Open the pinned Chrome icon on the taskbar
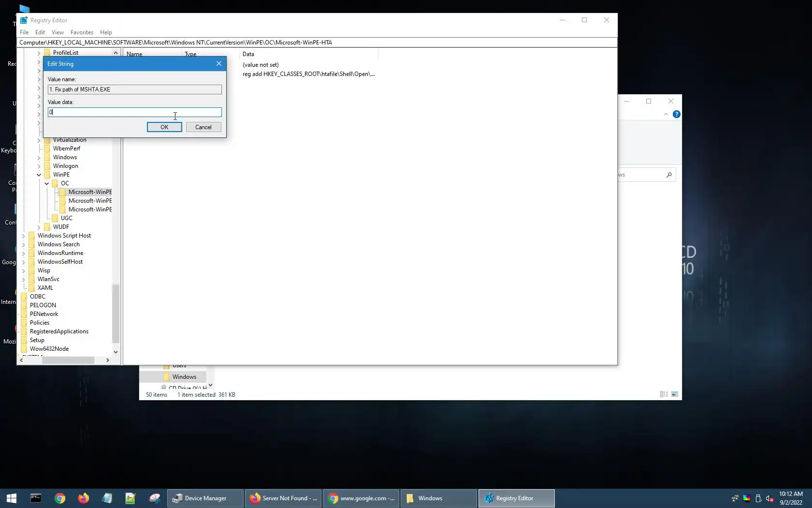This screenshot has height=508, width=812. tap(60, 498)
